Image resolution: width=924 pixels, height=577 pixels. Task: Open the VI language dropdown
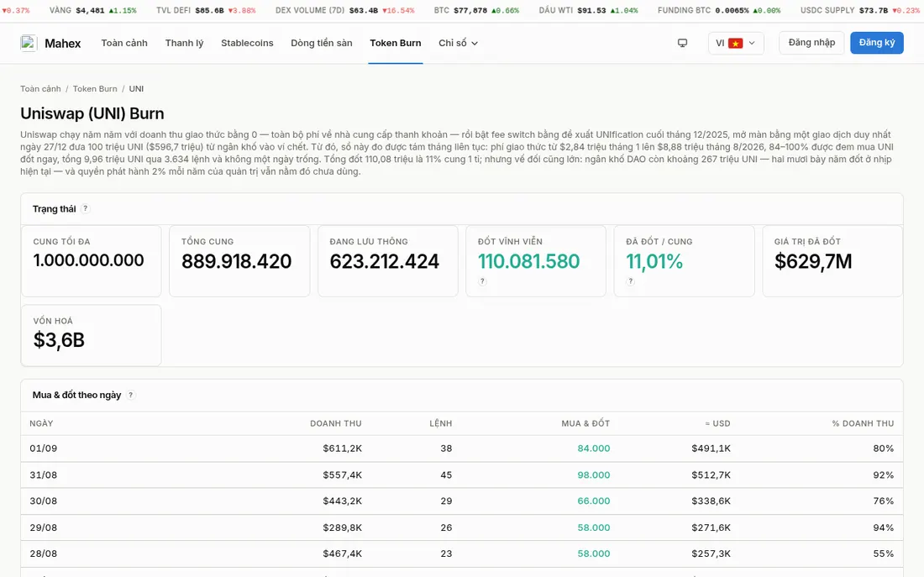[x=736, y=43]
